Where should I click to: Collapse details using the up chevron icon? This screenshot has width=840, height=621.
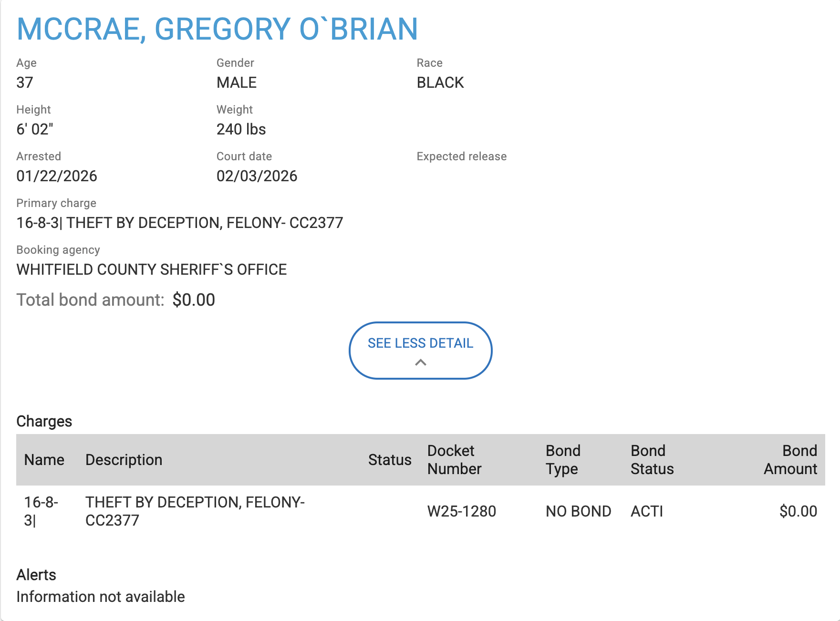tap(420, 362)
